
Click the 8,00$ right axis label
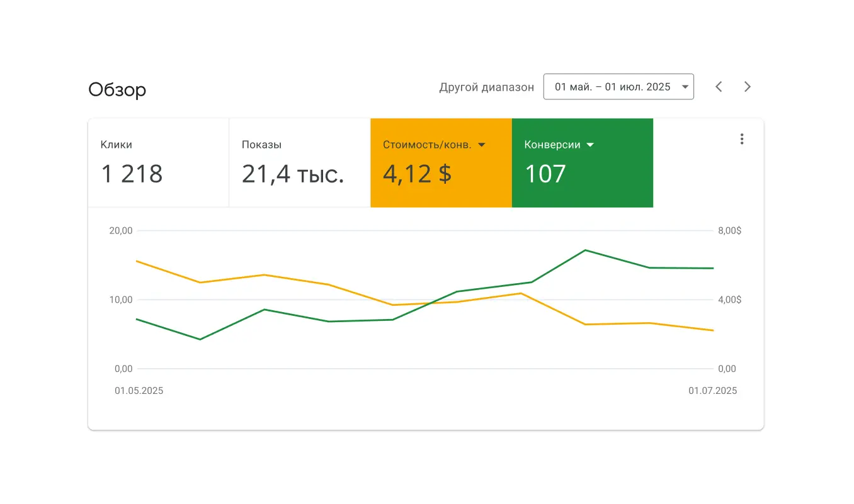[729, 231]
